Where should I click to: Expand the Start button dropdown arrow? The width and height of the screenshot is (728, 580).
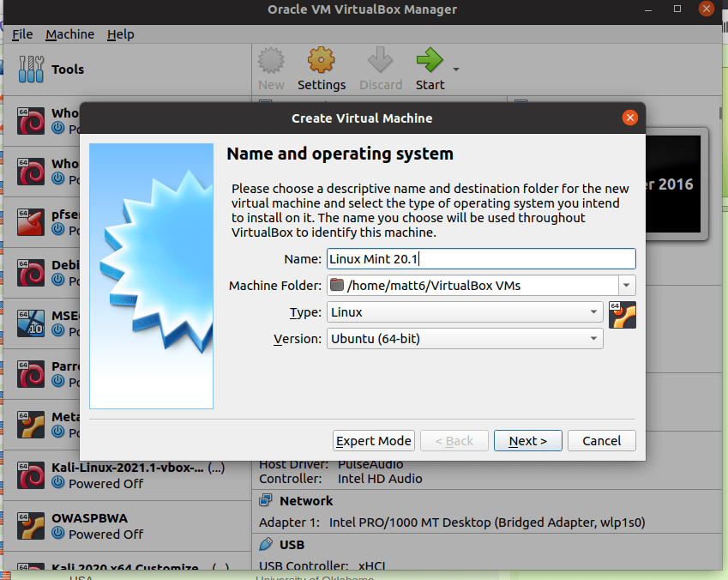[x=456, y=69]
